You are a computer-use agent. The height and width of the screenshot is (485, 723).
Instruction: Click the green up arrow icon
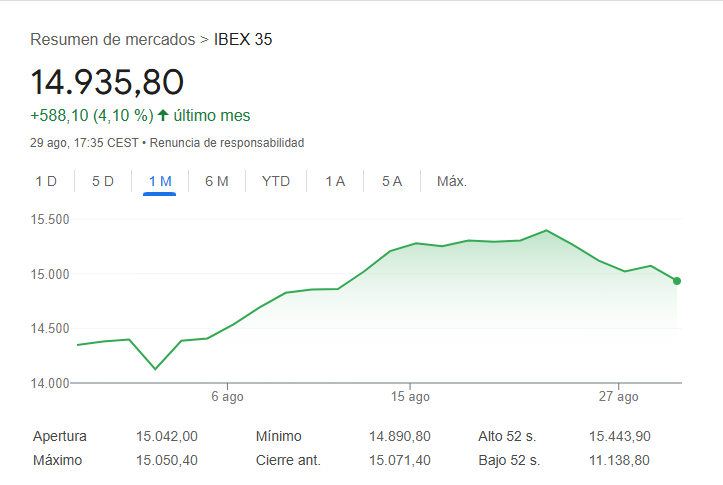[163, 115]
